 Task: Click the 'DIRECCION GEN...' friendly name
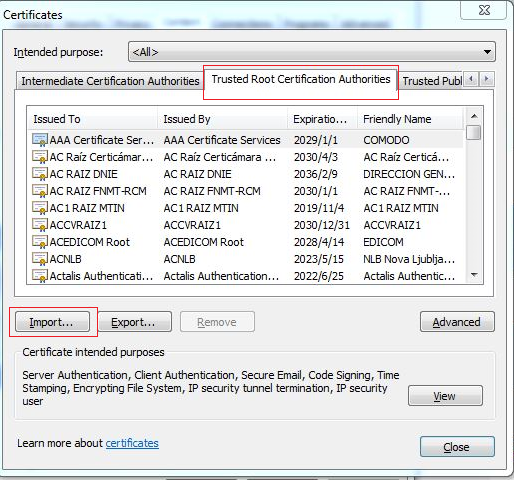click(409, 174)
